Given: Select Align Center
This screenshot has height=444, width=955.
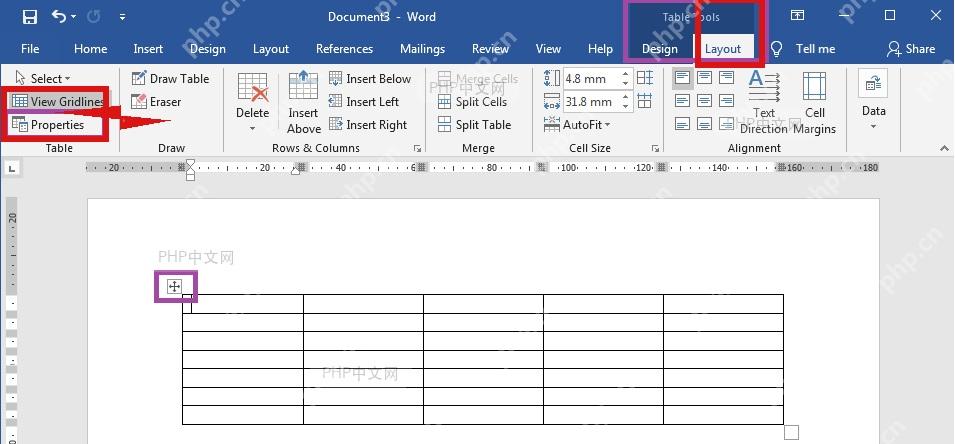Looking at the screenshot, I should (x=705, y=101).
